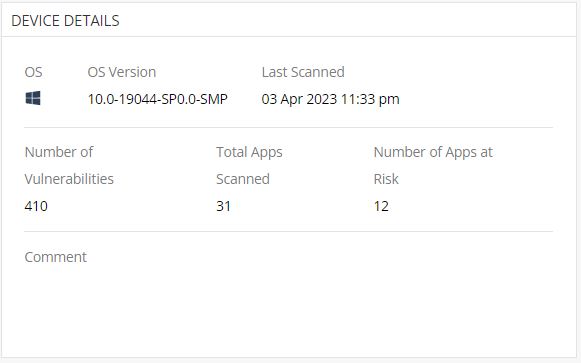Click the OS column label
The height and width of the screenshot is (363, 581).
(x=33, y=72)
